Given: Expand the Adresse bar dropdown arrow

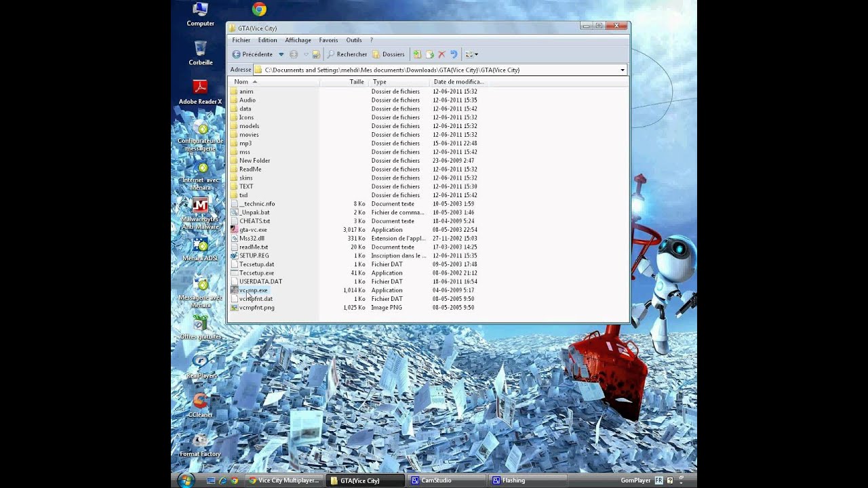Looking at the screenshot, I should tap(623, 70).
